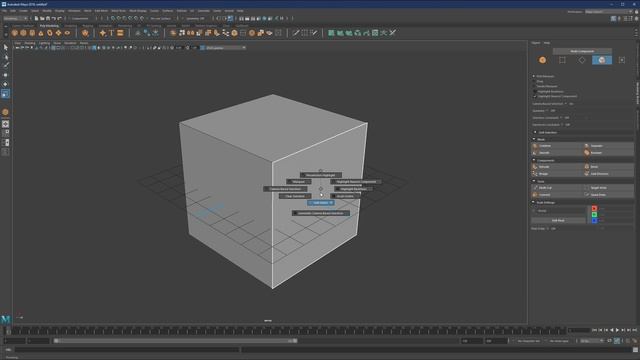Click the red X axis constraint button

pos(594,209)
